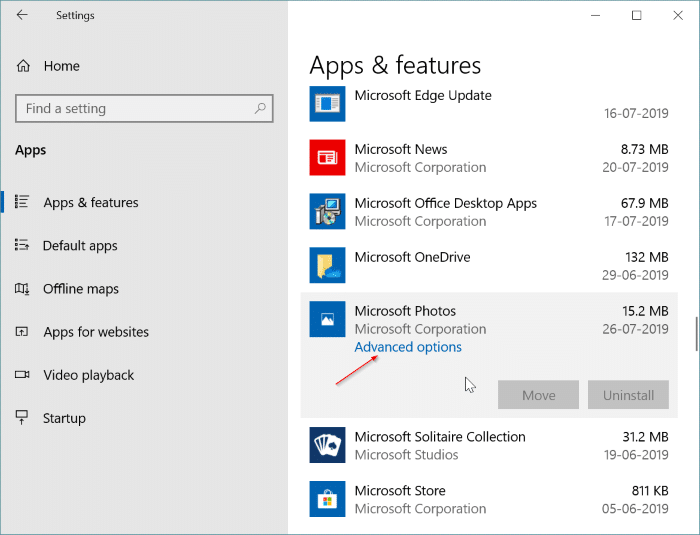700x535 pixels.
Task: Maximize the Settings window
Action: point(637,15)
